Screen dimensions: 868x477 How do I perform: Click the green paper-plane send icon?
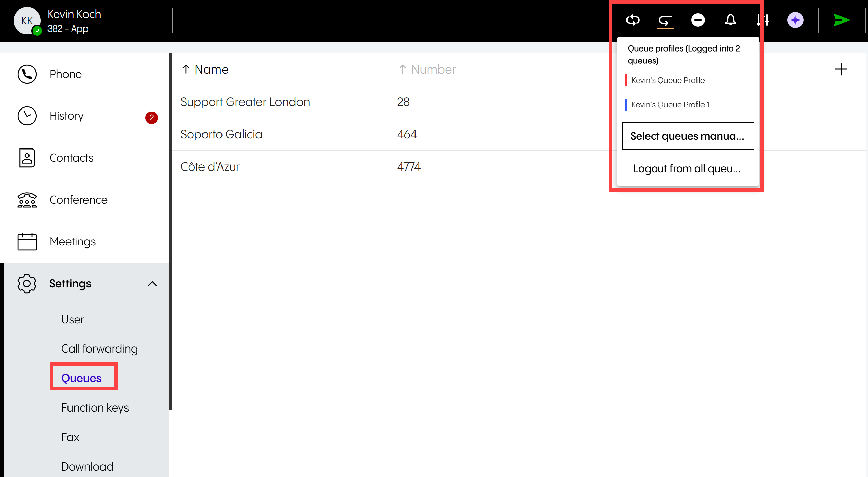(x=841, y=20)
